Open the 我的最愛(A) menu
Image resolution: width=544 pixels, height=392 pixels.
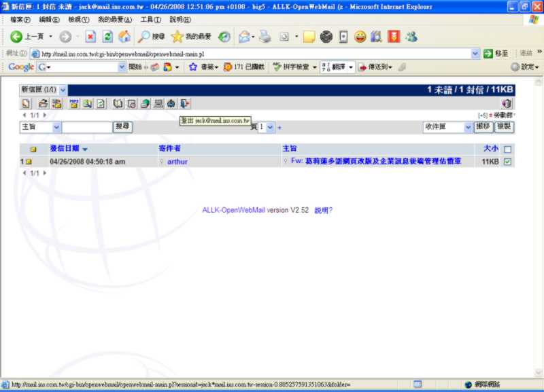115,20
